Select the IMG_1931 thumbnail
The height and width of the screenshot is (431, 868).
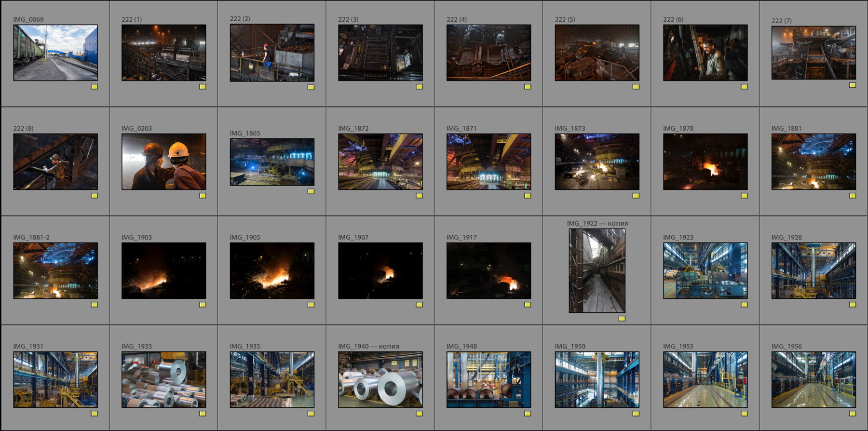55,379
